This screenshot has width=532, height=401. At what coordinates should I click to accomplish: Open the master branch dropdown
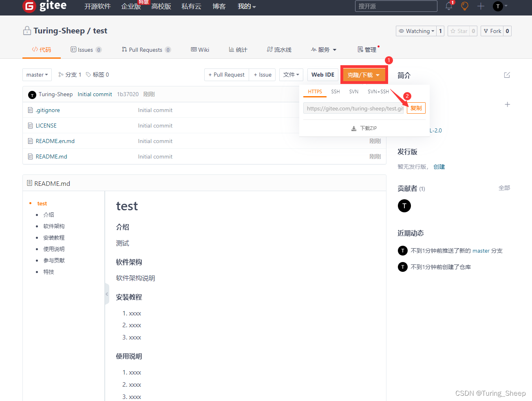click(37, 75)
